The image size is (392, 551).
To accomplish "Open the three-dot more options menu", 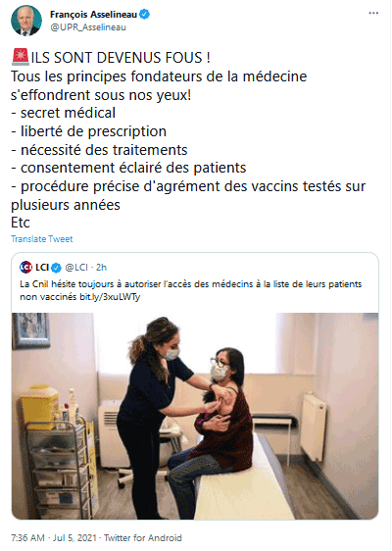I will pyautogui.click(x=373, y=13).
